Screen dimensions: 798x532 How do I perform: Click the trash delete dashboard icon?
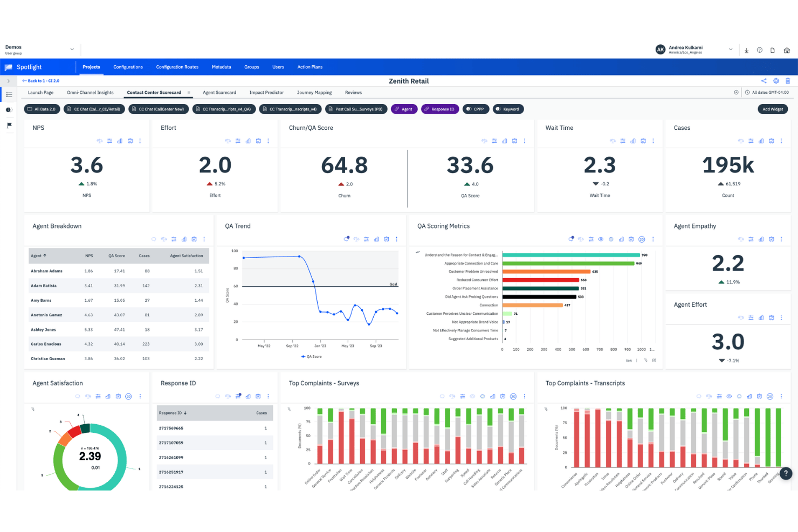pyautogui.click(x=788, y=81)
